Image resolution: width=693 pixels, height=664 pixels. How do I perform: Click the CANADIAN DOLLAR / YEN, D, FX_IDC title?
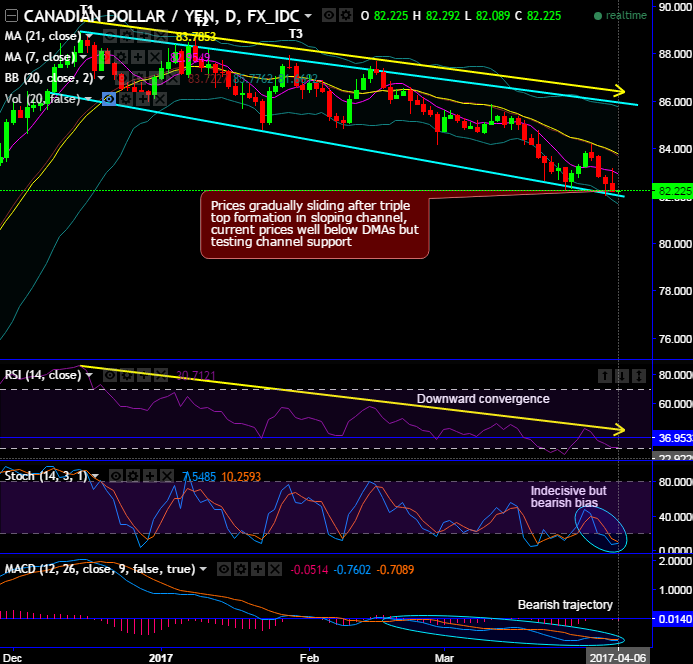pos(162,16)
